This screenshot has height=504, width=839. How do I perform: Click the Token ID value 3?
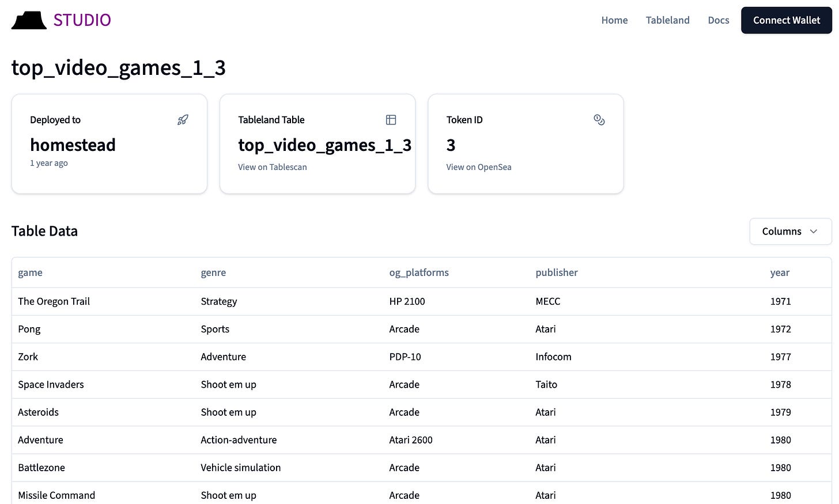coord(451,145)
